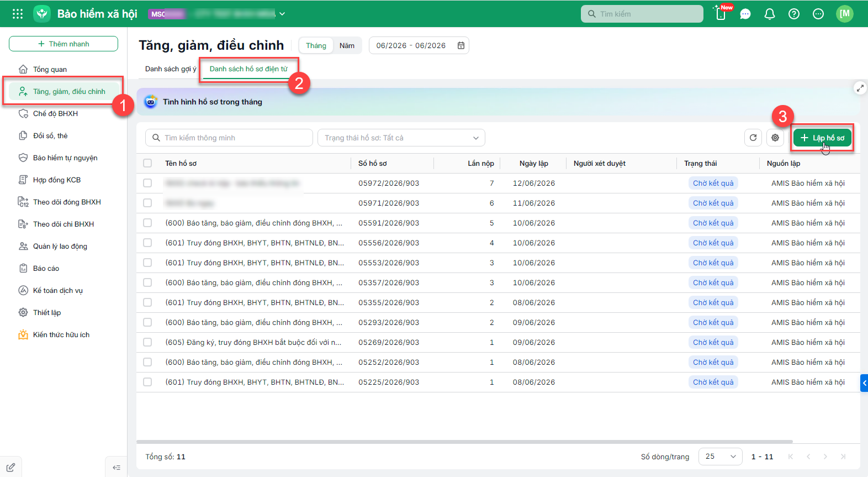Open the app launcher grid icon
The image size is (868, 477).
pyautogui.click(x=18, y=14)
